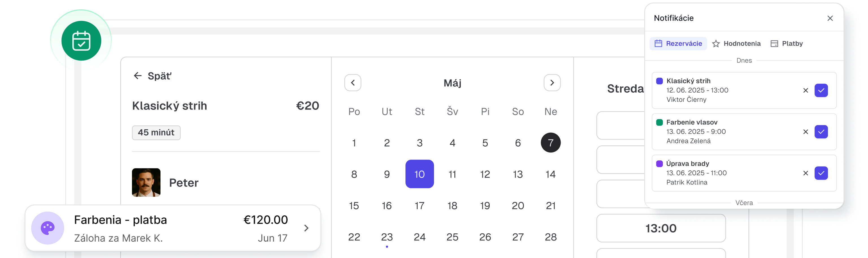Choose day 12 in the calendar
Viewport: 868px width, 258px height.
pos(485,174)
